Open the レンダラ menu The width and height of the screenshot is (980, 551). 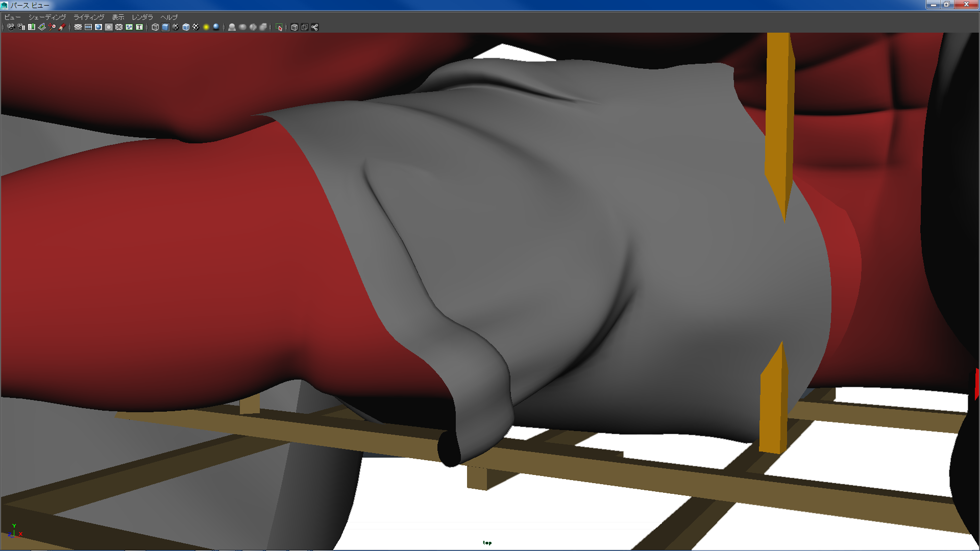click(142, 17)
